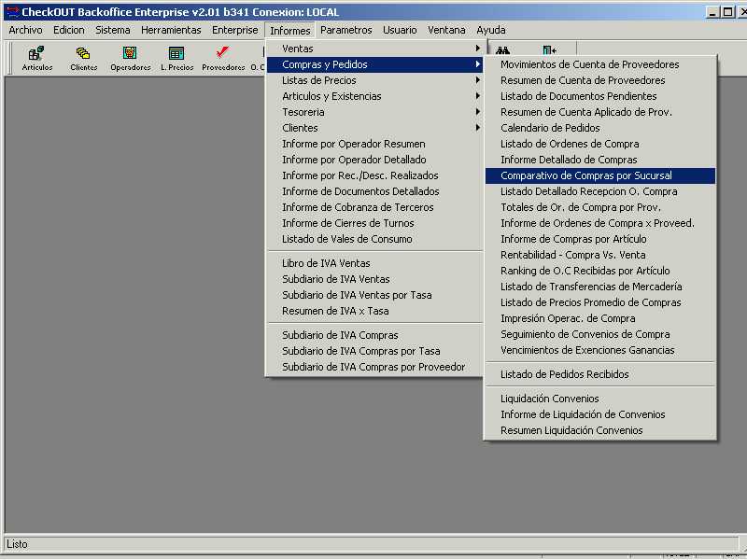Viewport: 747px width, 560px height.
Task: Choose Listado de Vales de Consumo
Action: click(x=375, y=239)
